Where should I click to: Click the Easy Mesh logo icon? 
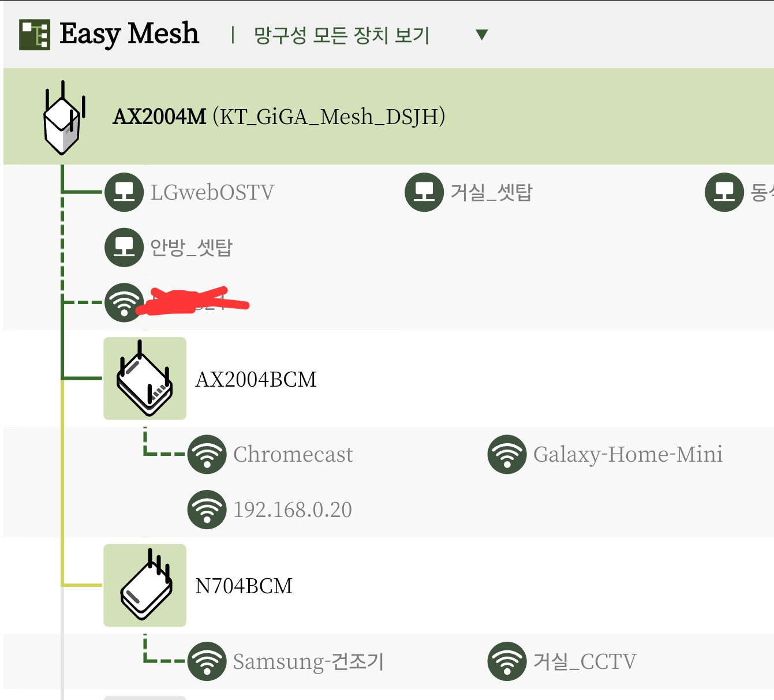pyautogui.click(x=35, y=35)
